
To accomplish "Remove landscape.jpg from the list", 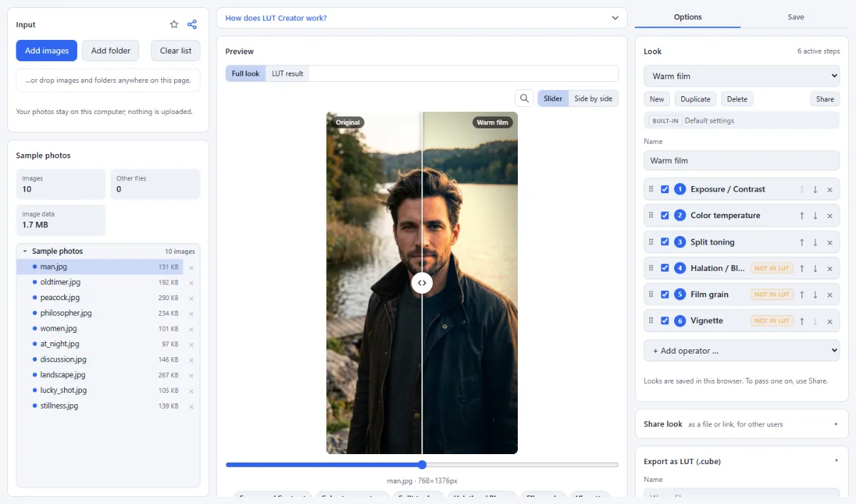I will click(191, 375).
